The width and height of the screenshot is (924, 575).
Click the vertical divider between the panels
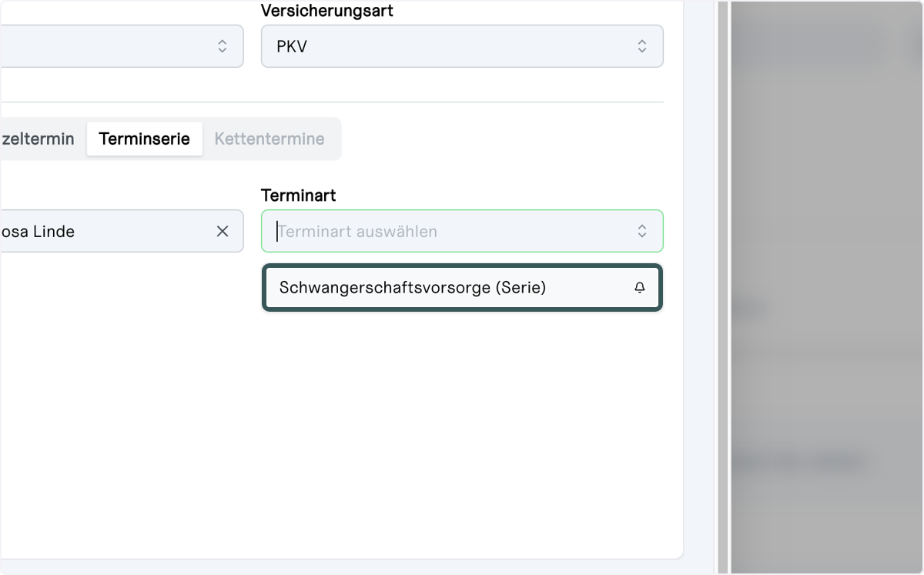click(x=722, y=287)
